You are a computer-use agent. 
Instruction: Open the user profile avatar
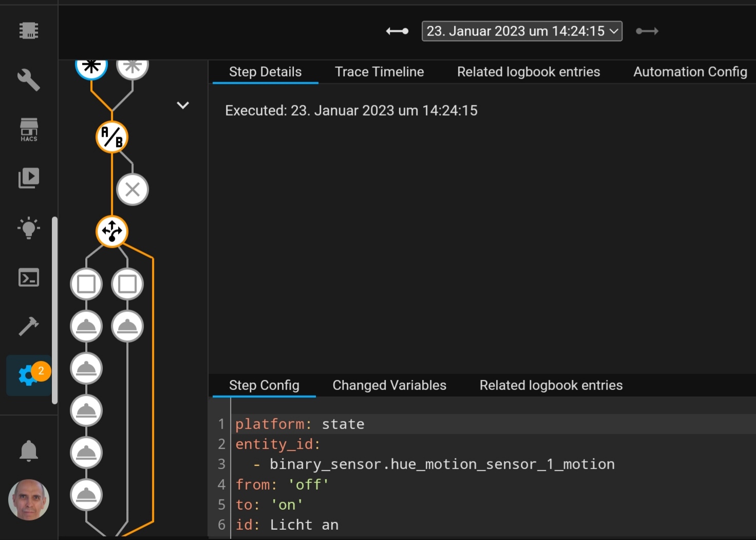click(29, 499)
